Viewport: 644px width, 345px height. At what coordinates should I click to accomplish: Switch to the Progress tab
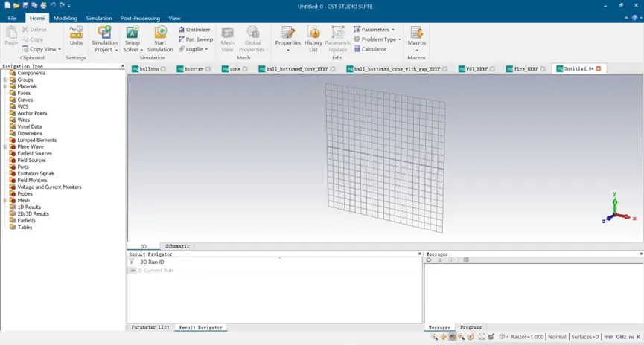coord(471,327)
